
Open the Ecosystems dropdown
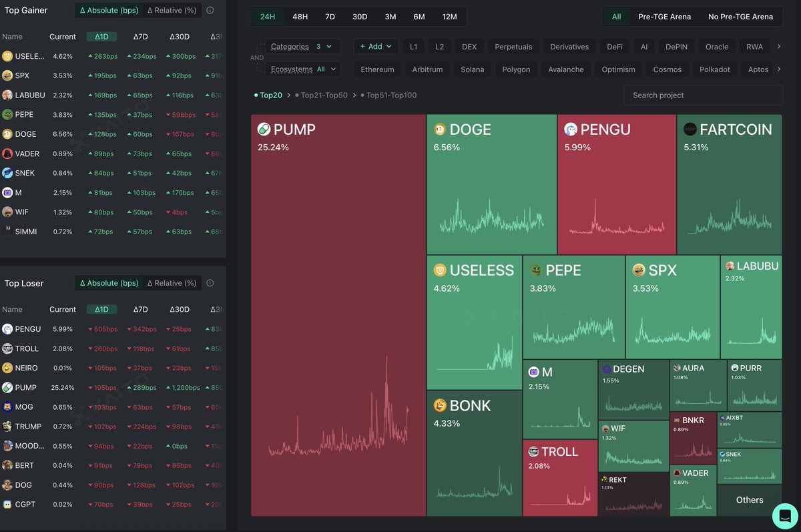(x=302, y=69)
